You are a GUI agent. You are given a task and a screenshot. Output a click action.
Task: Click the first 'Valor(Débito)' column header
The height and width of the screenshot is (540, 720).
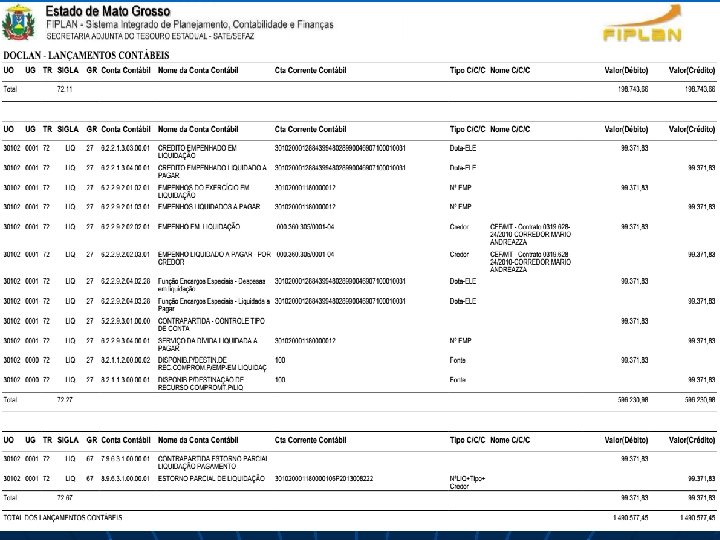(626, 70)
